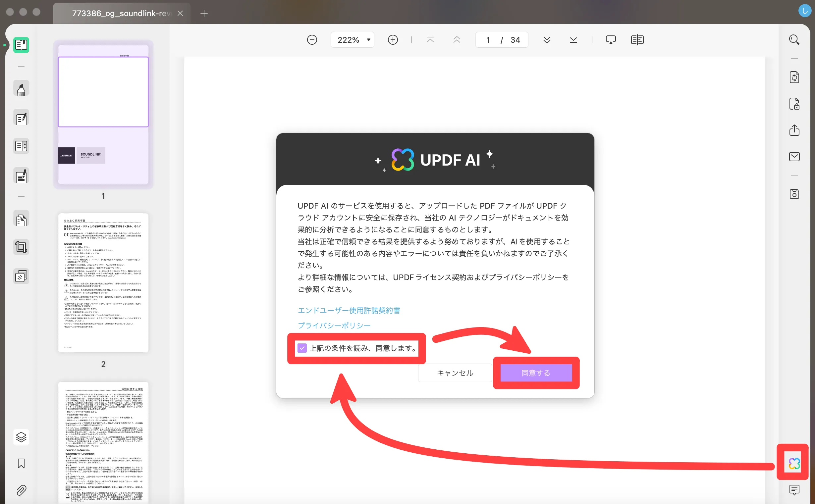Zoom out with the minus button
Viewport: 815px width, 504px height.
coord(312,40)
